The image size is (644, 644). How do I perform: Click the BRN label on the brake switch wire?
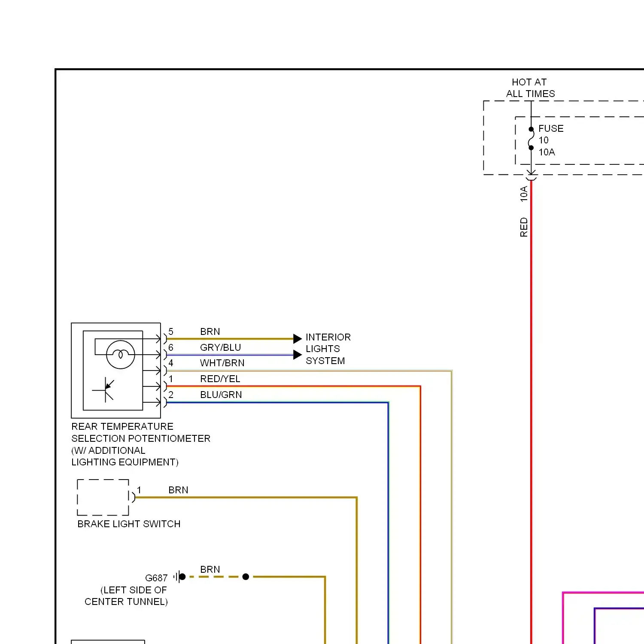click(x=178, y=490)
